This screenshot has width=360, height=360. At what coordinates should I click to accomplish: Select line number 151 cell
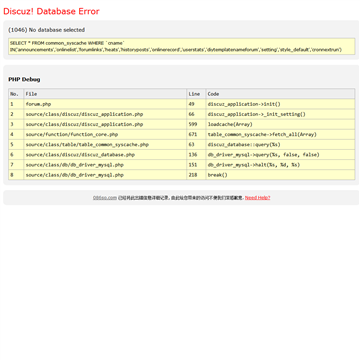pos(196,165)
